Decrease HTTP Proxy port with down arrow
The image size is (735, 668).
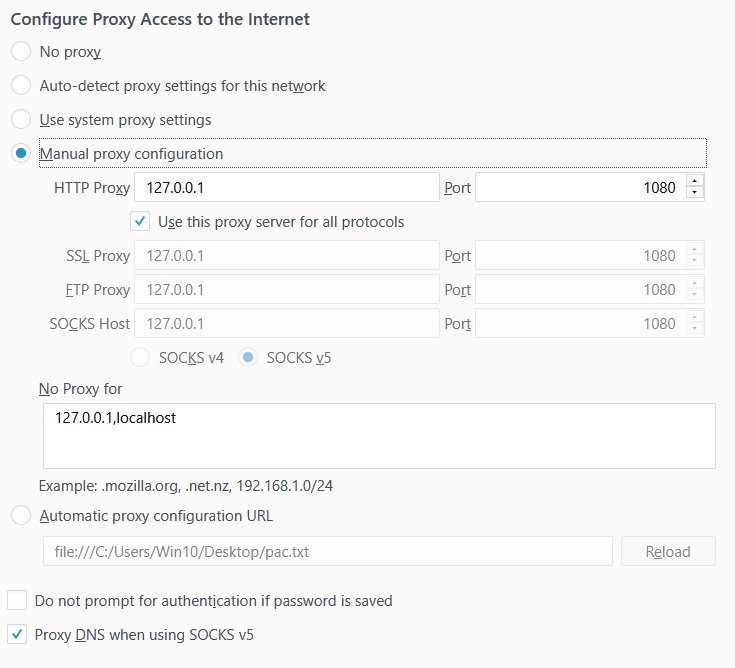pos(695,193)
